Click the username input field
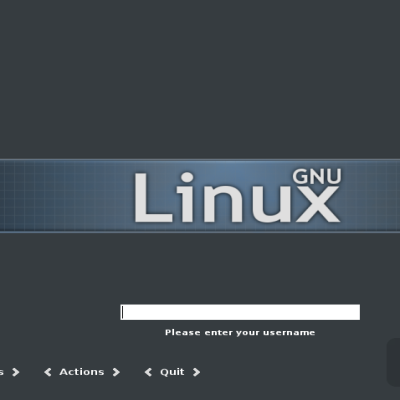This screenshot has width=400, height=400. 240,312
